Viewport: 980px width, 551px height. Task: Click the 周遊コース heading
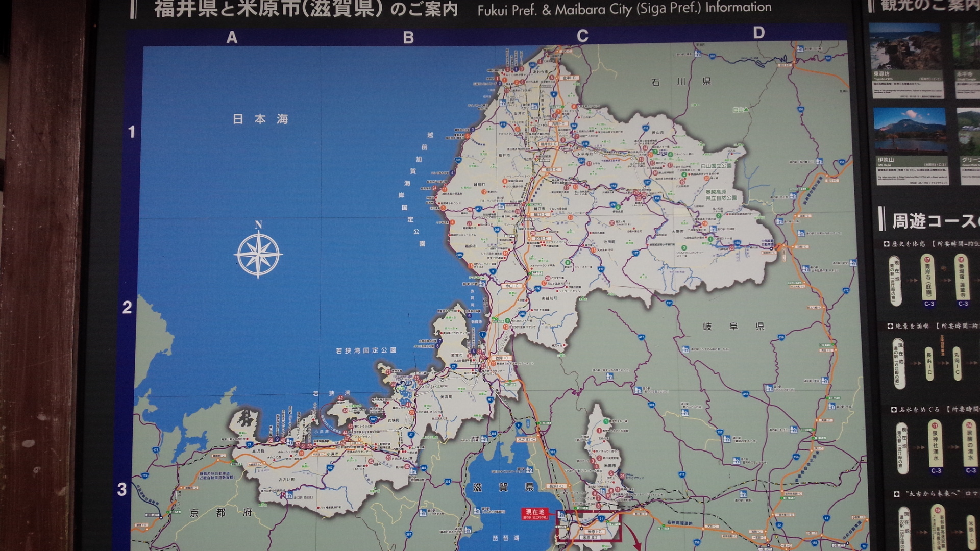pos(934,221)
